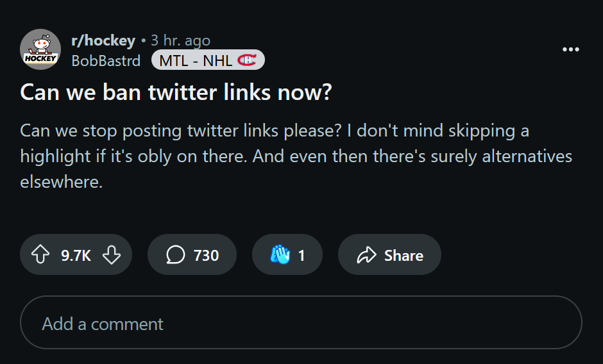
Task: Upvote the twitter links post
Action: point(40,254)
